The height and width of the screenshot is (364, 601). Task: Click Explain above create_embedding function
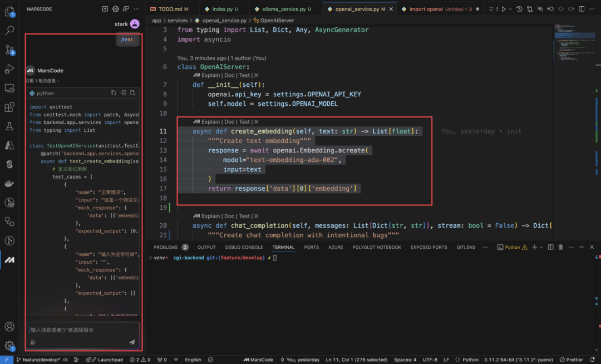(210, 121)
